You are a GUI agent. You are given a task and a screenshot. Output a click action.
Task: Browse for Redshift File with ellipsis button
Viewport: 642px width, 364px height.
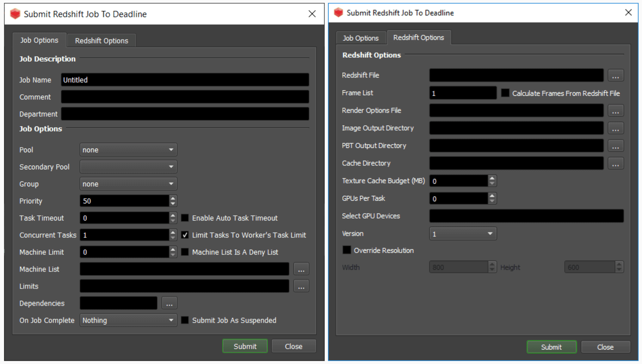pos(615,76)
